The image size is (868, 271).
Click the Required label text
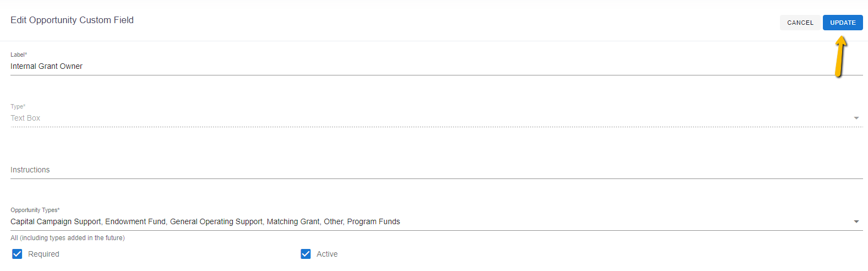coord(43,254)
